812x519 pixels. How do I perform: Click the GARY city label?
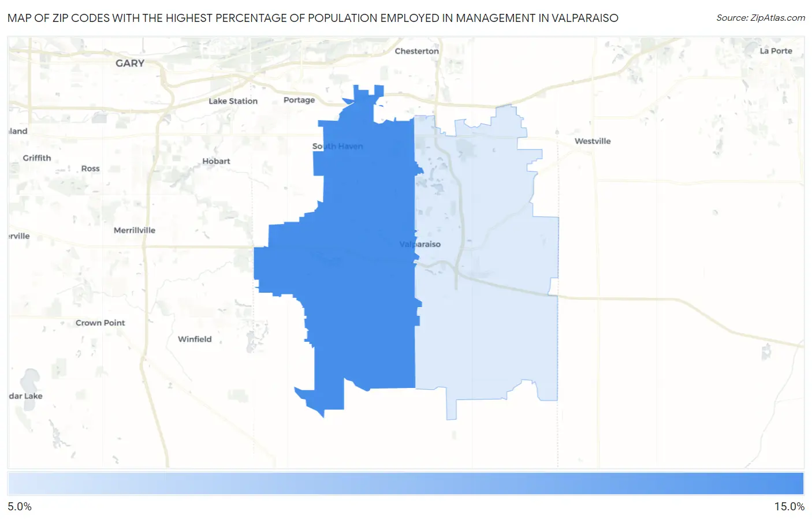pyautogui.click(x=130, y=63)
